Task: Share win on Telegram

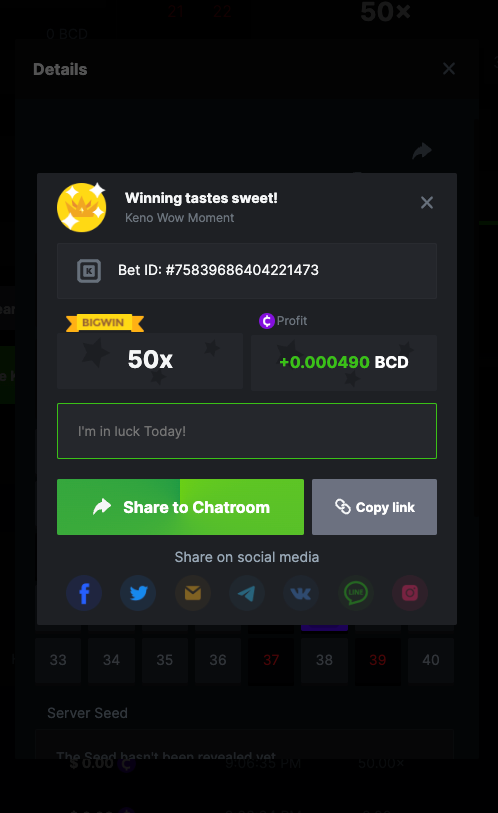Action: point(247,593)
